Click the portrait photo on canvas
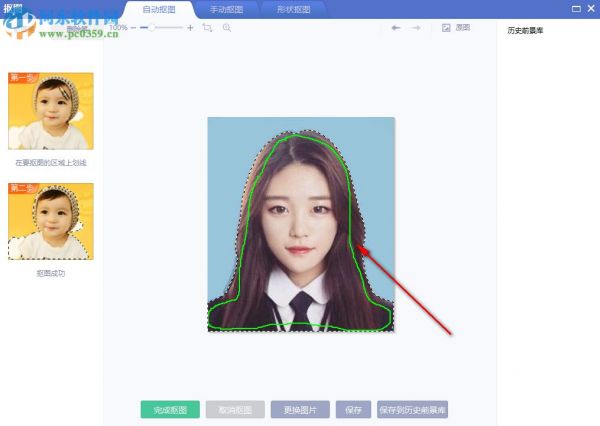Image resolution: width=600 pixels, height=426 pixels. [301, 224]
